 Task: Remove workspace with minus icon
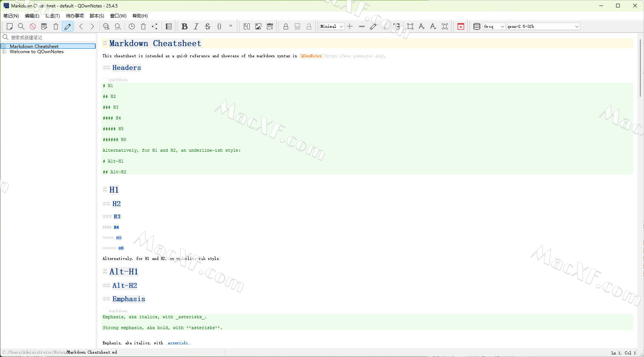click(361, 26)
